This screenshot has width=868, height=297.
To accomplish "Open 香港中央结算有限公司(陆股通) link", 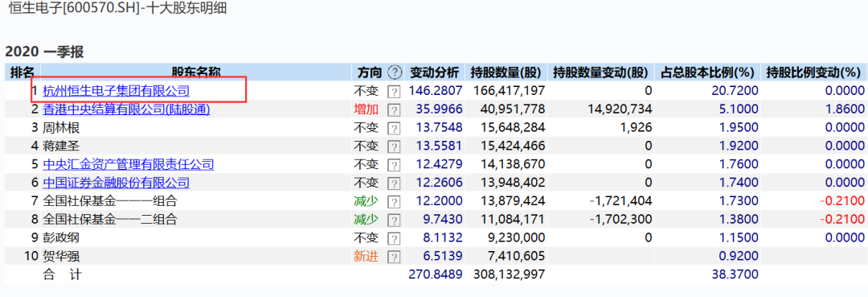I will point(127,109).
